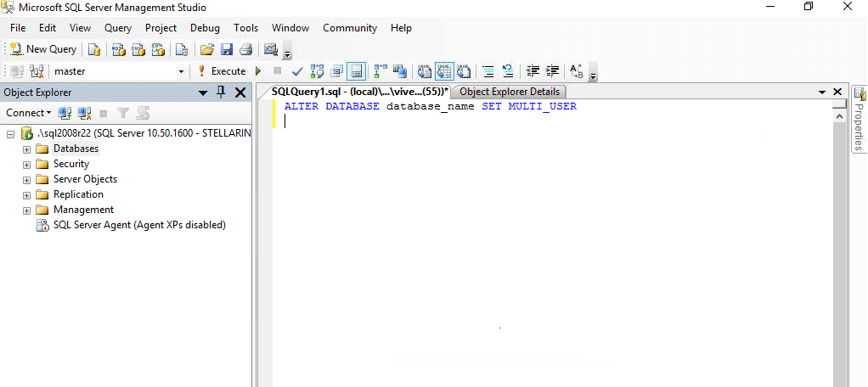868x387 pixels.
Task: Open a new SQL Server Compact Query
Action: point(182,49)
